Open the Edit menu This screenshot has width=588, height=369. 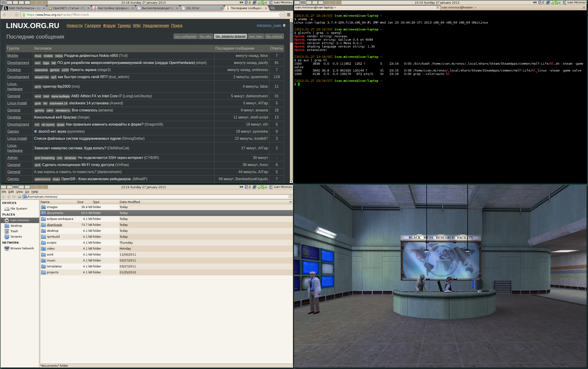pyautogui.click(x=11, y=192)
